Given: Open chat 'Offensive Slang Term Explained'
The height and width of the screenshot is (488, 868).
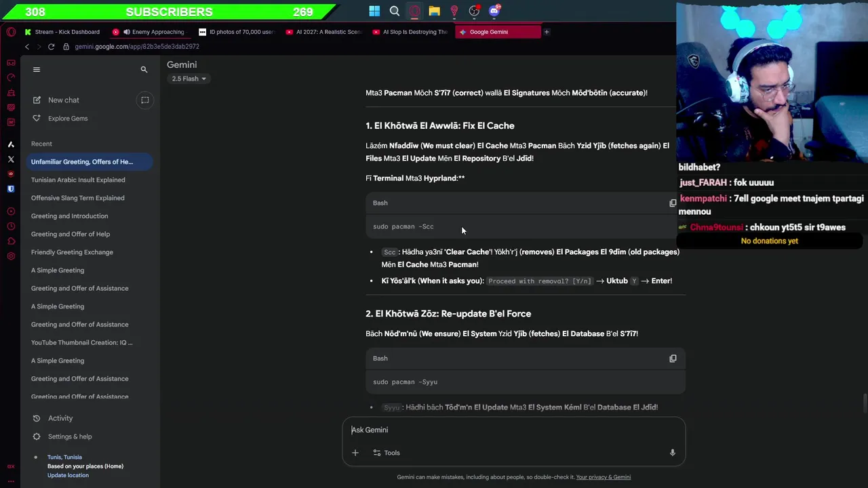Looking at the screenshot, I should click(x=77, y=198).
